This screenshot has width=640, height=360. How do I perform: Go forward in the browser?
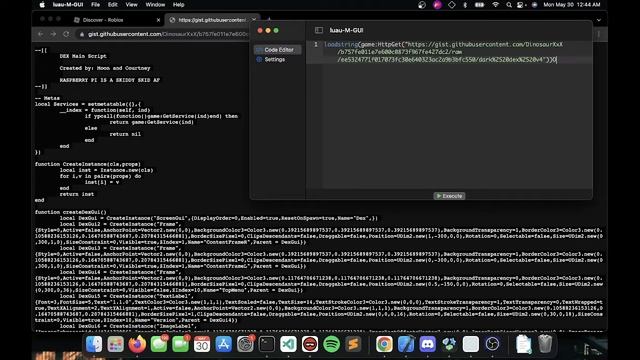pyautogui.click(x=53, y=34)
